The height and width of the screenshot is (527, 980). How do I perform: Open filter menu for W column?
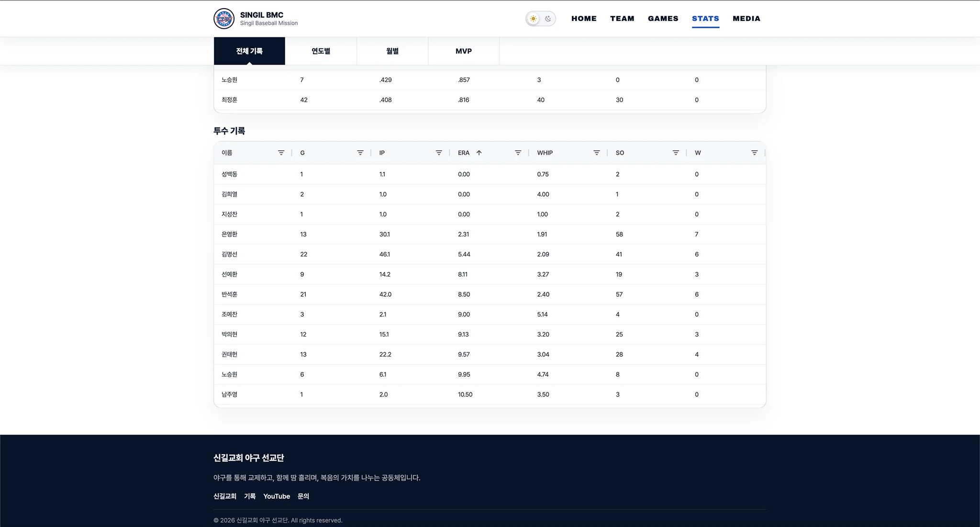point(754,153)
